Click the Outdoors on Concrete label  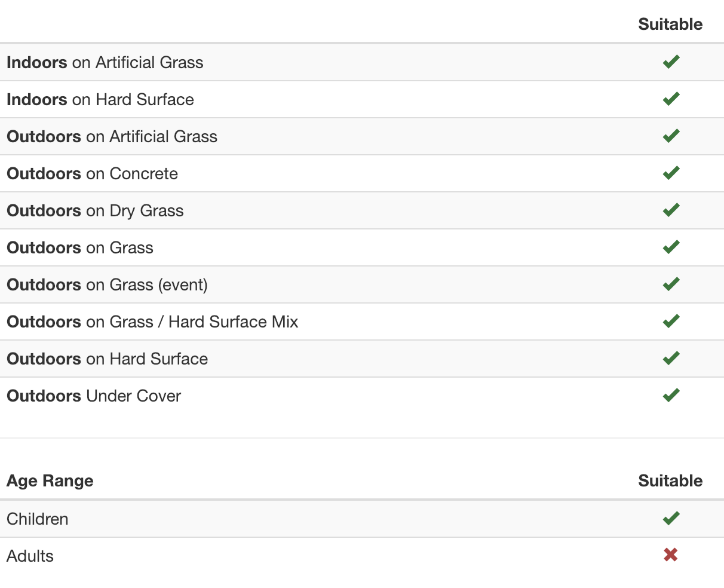93,174
